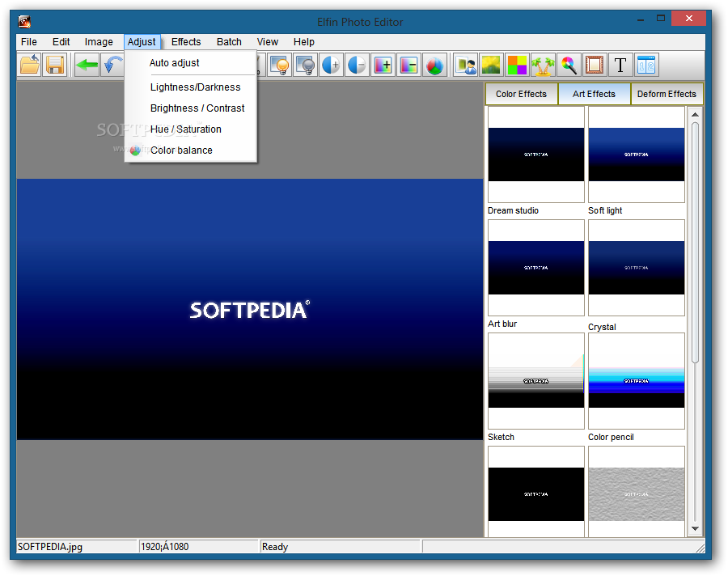Viewport: 728px width, 576px height.
Task: Maximize the Elfin Photo Editor window
Action: [661, 19]
